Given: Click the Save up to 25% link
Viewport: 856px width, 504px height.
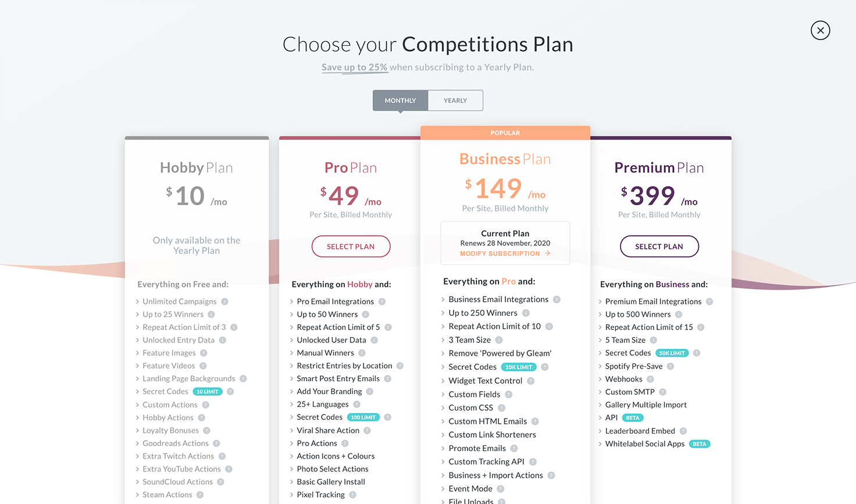Looking at the screenshot, I should tap(355, 67).
